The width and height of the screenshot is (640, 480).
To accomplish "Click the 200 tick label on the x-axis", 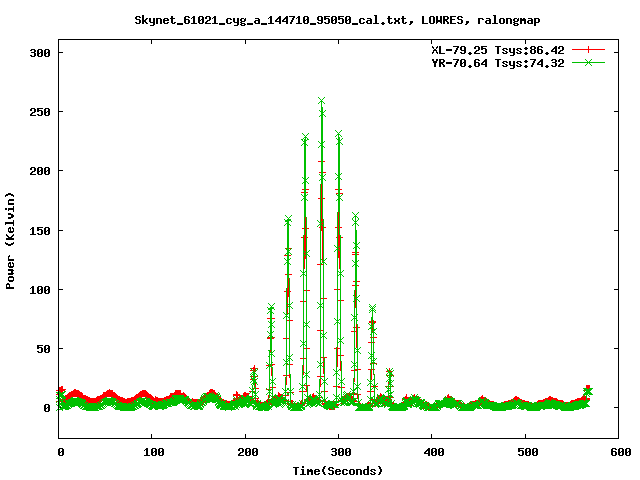I will tap(246, 453).
